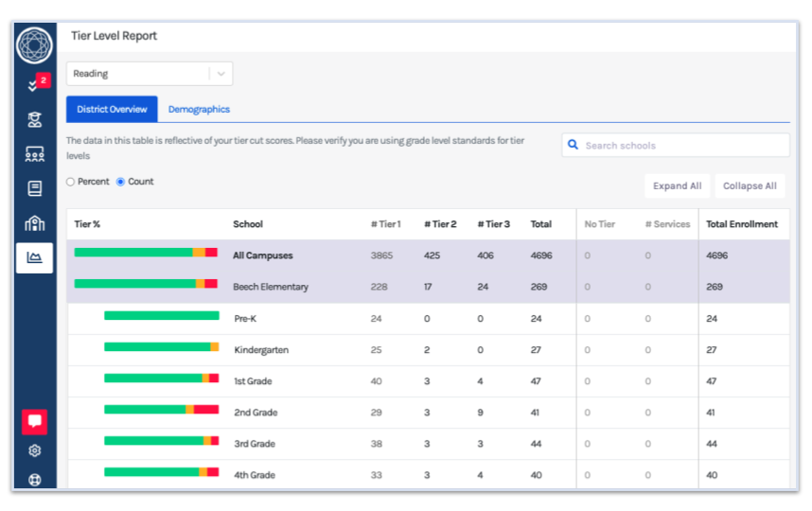Screen dimensions: 812x511
Task: Click the Search schools input field
Action: point(683,146)
